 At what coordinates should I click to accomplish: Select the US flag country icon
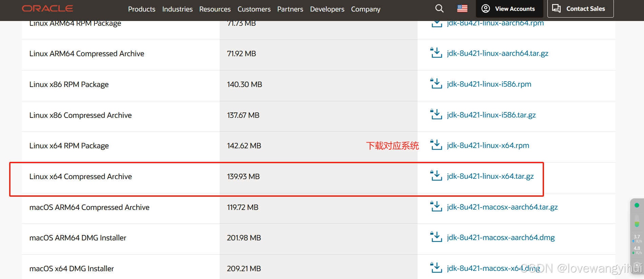(x=462, y=8)
